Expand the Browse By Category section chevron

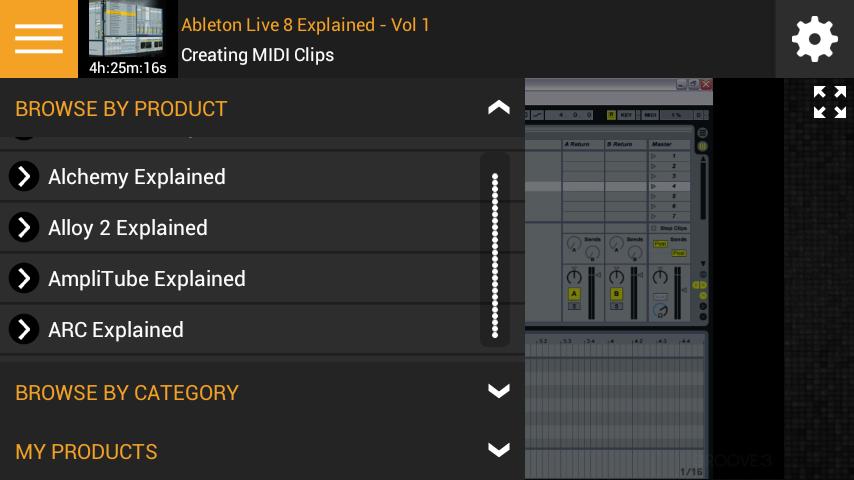499,391
